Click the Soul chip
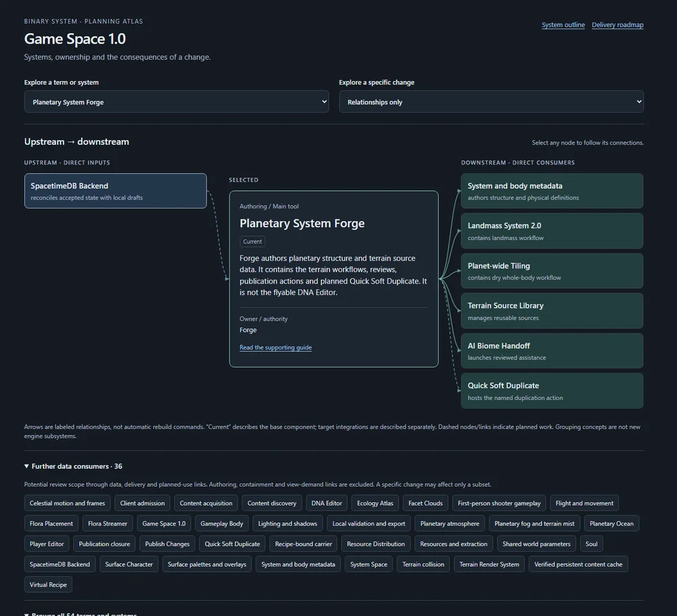Screen dimensions: 677x616 pos(592,544)
